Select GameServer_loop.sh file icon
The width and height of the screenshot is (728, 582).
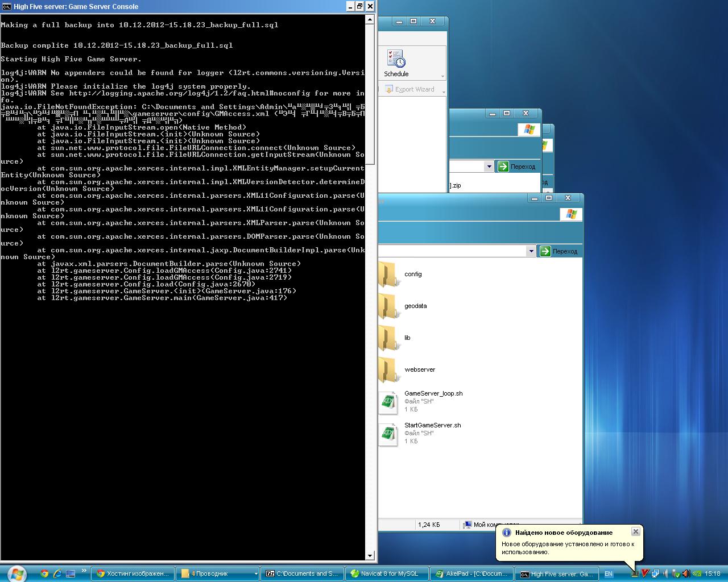388,402
